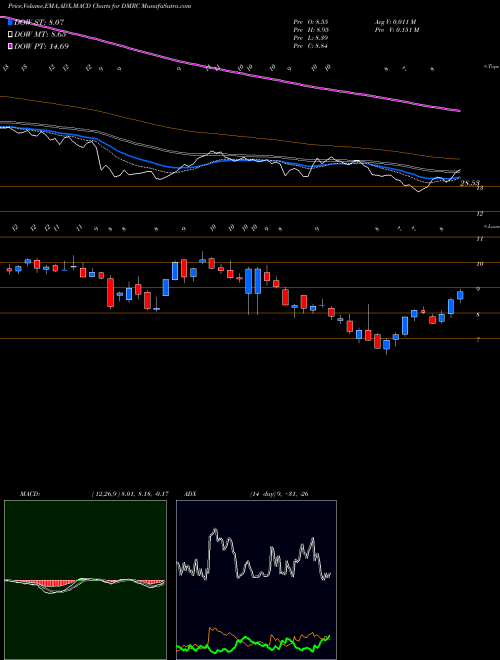Select the 'DOW PT: 14.69' legend text
Image resolution: width=500 pixels, height=660 pixels.
[x=41, y=46]
